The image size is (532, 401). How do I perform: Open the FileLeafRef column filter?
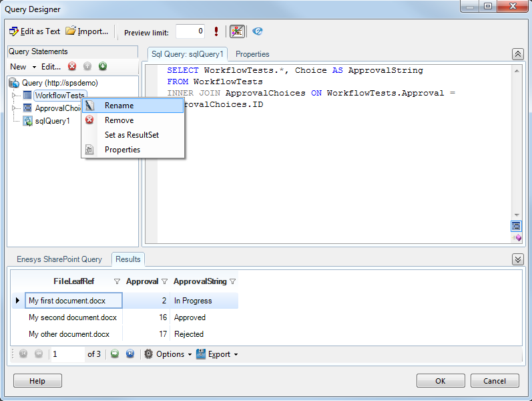pyautogui.click(x=117, y=281)
